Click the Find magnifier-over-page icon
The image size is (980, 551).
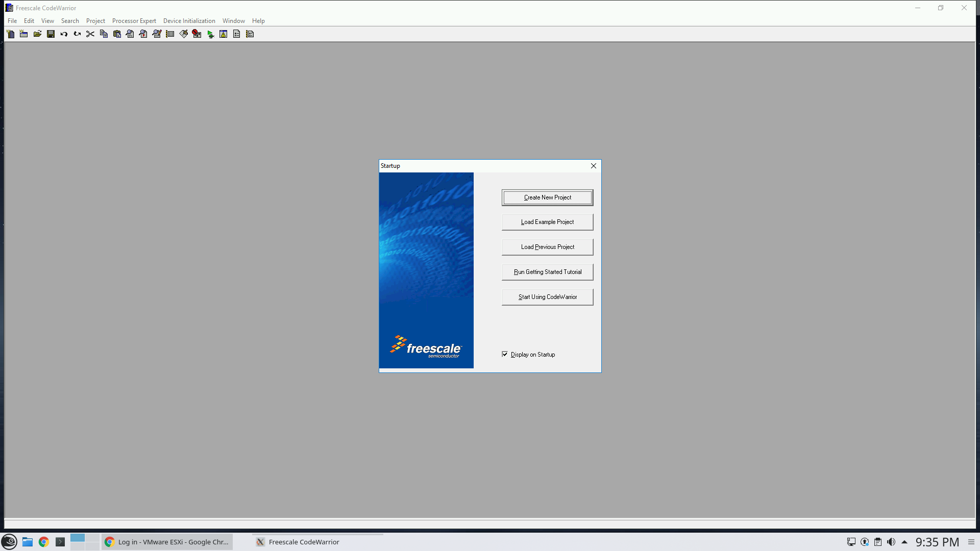(130, 34)
